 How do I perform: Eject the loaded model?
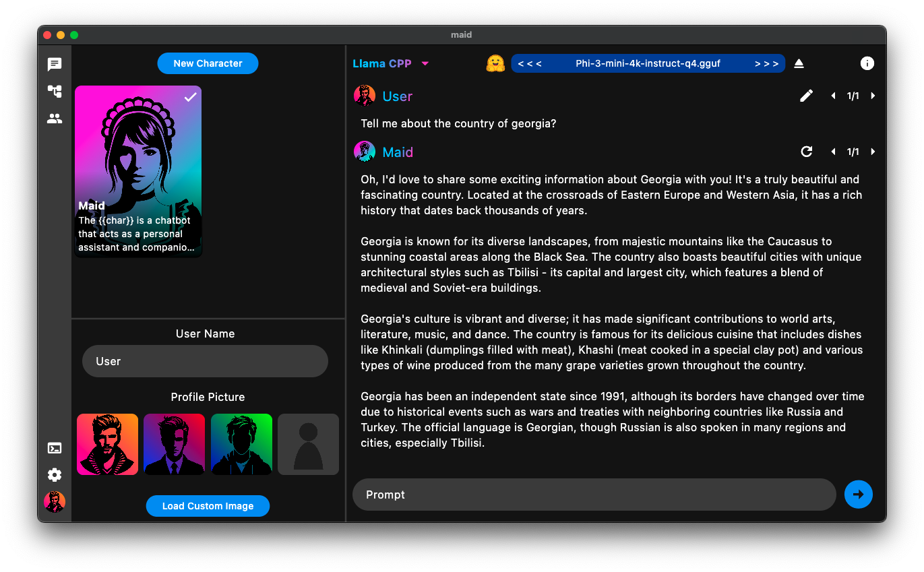click(x=799, y=63)
